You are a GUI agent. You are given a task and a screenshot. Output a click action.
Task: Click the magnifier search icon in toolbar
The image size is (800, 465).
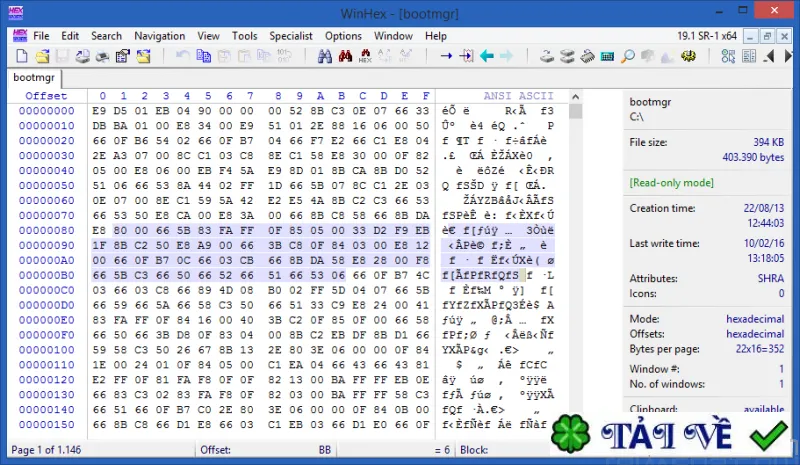pyautogui.click(x=628, y=56)
